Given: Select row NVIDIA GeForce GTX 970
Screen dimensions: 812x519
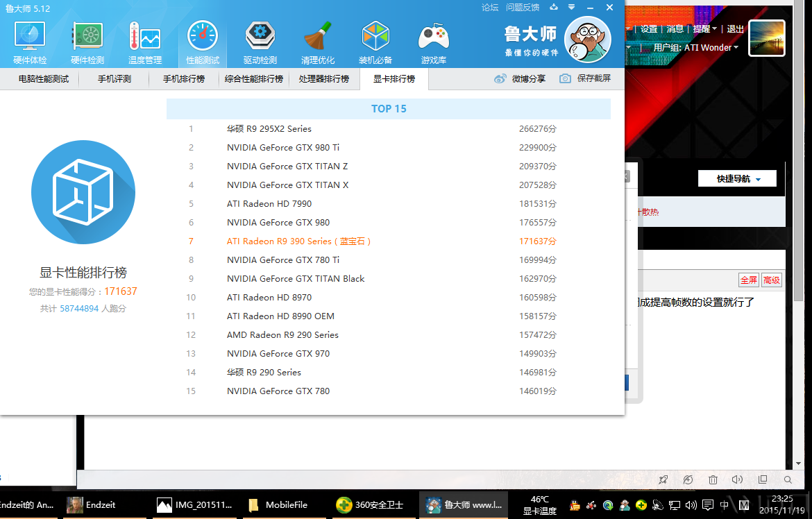Looking at the screenshot, I should [389, 353].
